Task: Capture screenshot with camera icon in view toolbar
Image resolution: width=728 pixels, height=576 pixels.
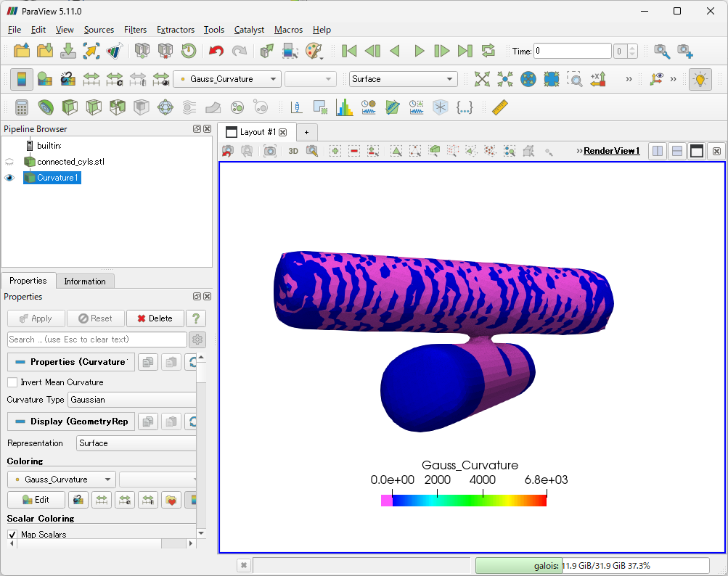Action: point(270,151)
